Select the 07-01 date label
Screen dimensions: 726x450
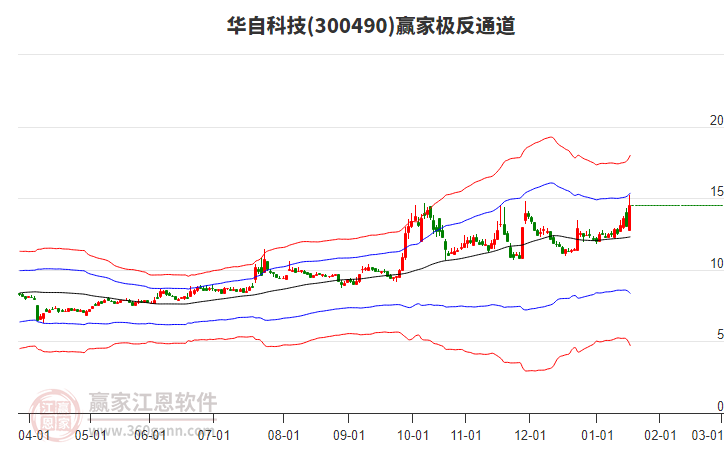click(213, 435)
